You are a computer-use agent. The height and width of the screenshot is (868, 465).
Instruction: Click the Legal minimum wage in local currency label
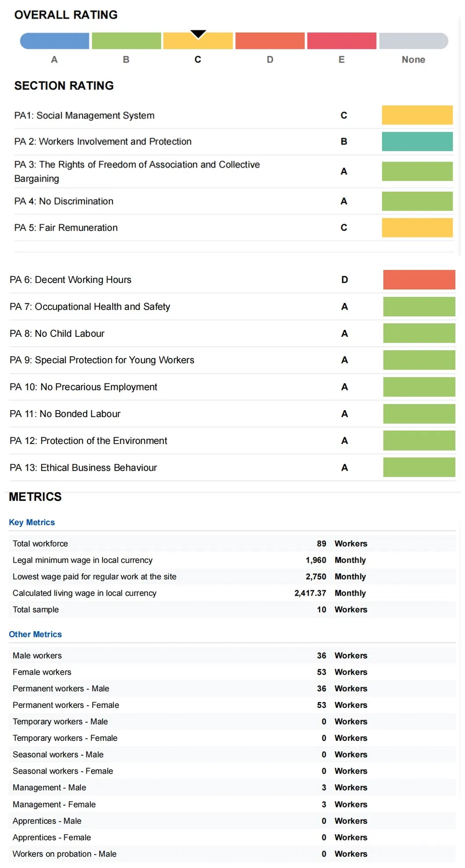click(82, 560)
